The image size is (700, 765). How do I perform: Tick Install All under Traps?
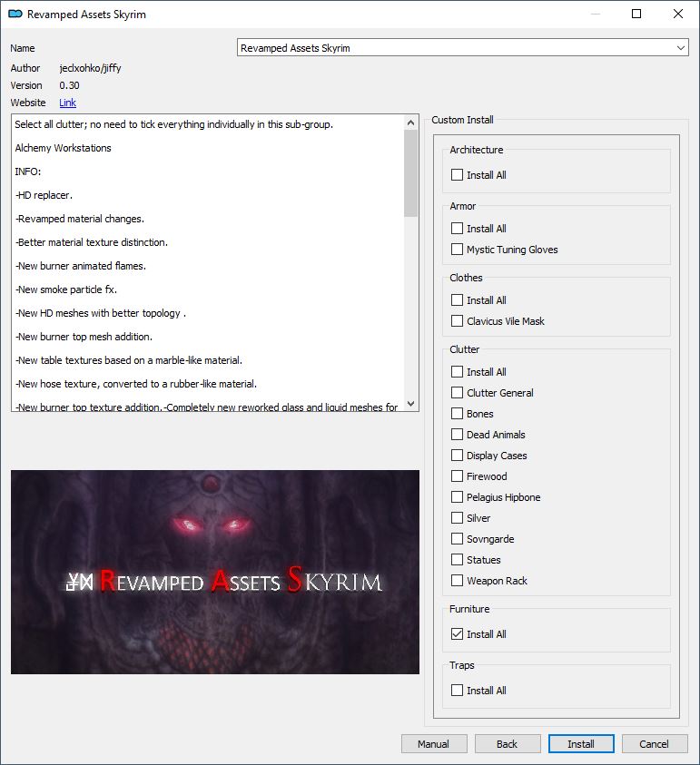(457, 691)
